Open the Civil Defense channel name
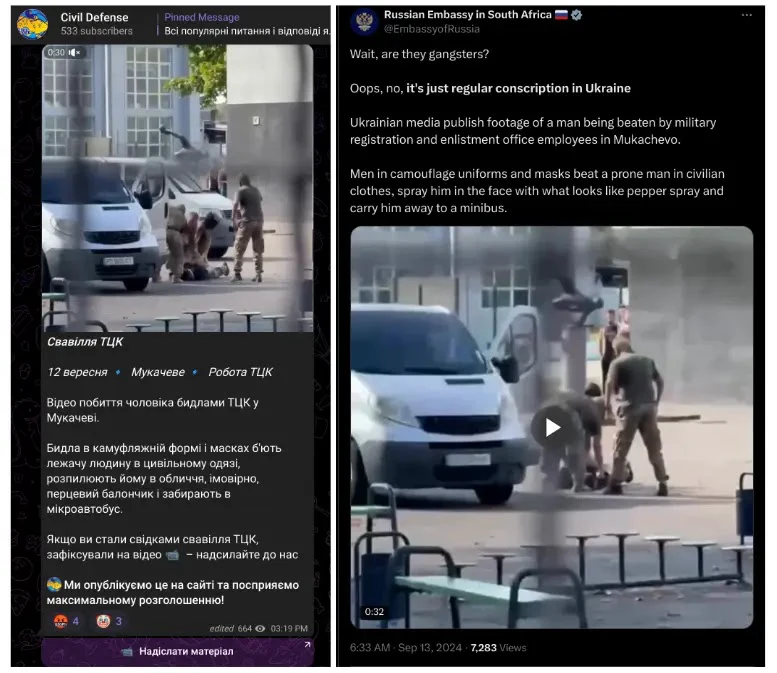 coord(94,17)
